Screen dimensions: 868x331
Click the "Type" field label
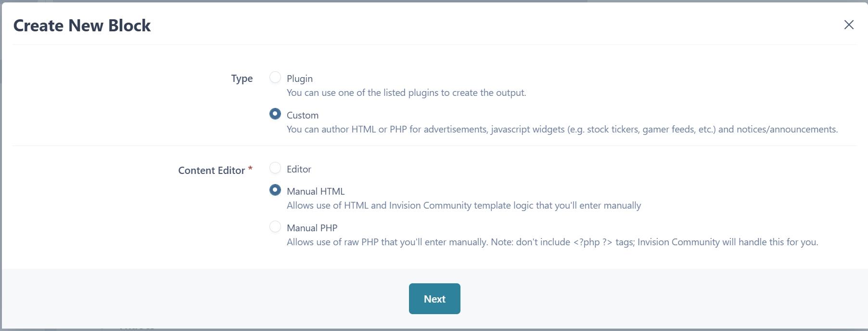[242, 79]
